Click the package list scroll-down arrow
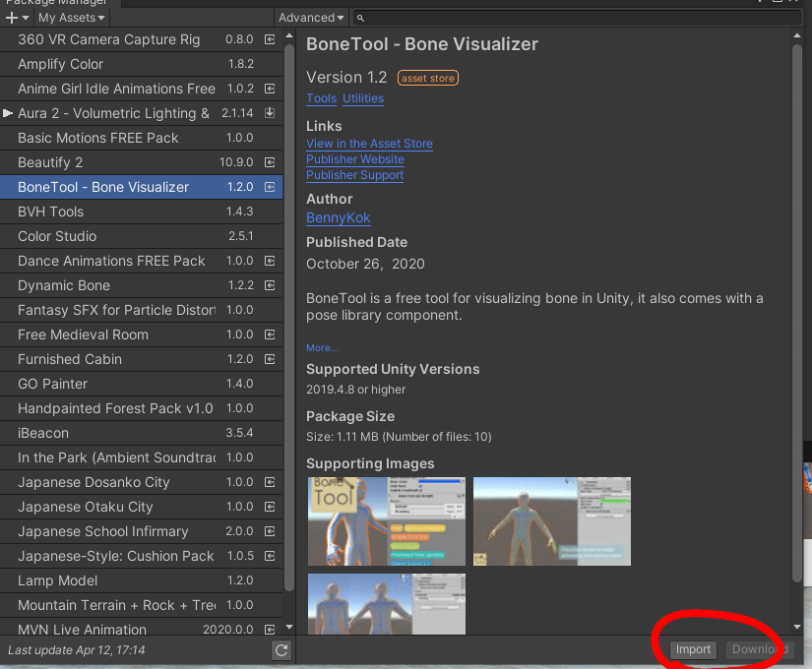The height and width of the screenshot is (669, 812). 289,627
